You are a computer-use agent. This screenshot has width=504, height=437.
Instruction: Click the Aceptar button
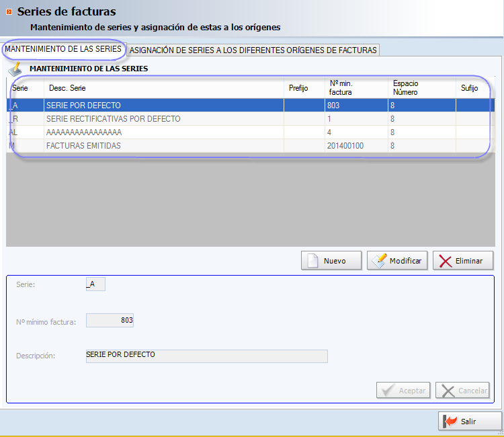403,391
